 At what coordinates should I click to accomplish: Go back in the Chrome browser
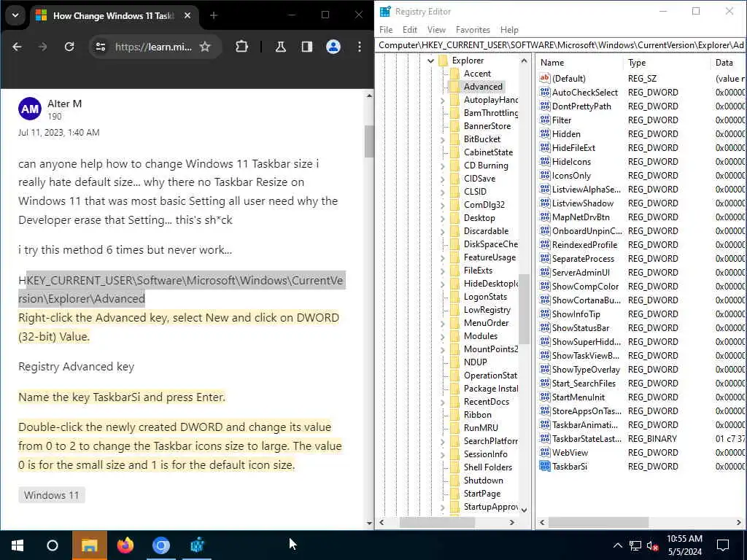(18, 47)
